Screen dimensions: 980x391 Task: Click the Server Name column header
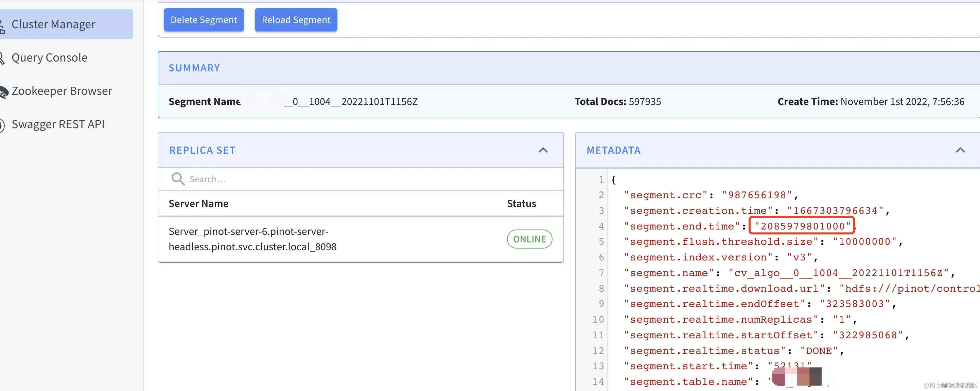click(198, 204)
